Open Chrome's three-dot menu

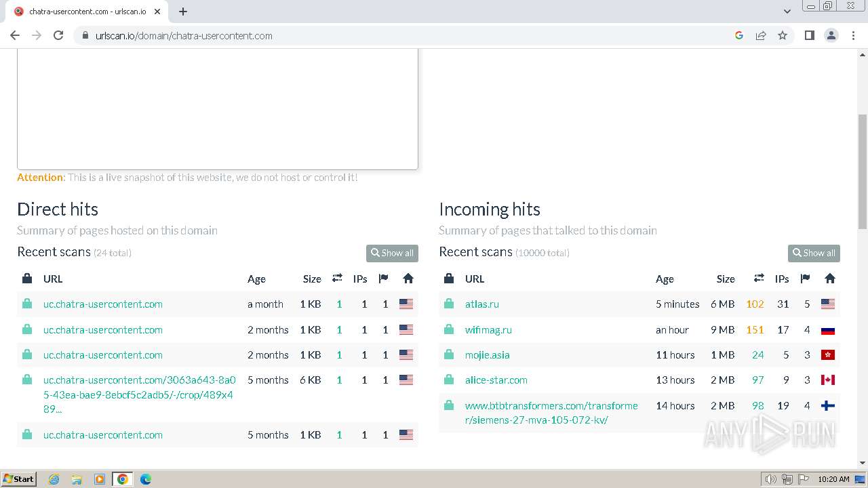853,35
